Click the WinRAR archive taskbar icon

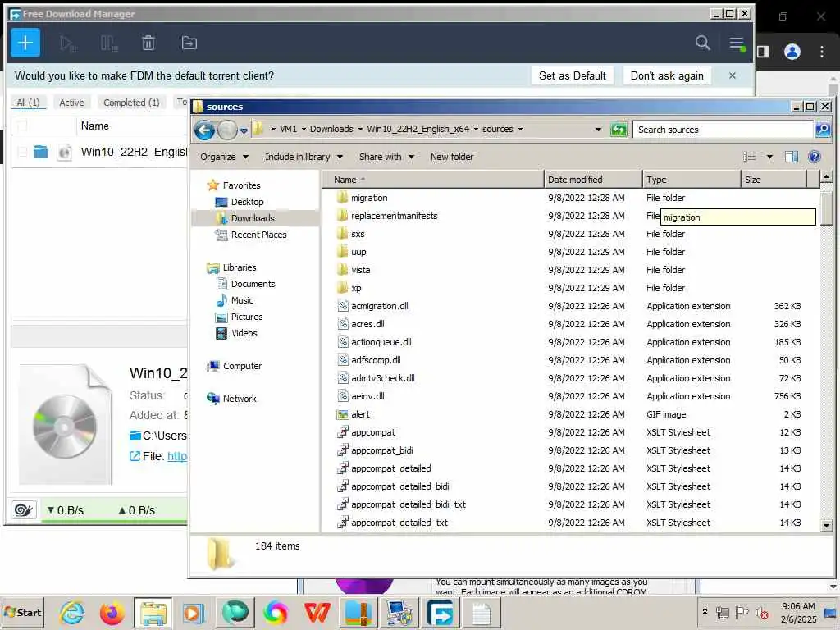click(358, 613)
